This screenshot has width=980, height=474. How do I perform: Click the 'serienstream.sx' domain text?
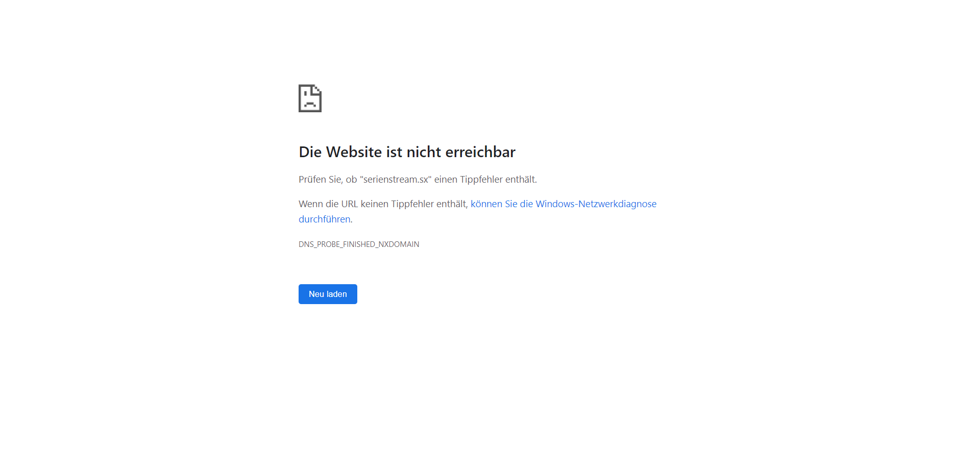click(x=396, y=179)
